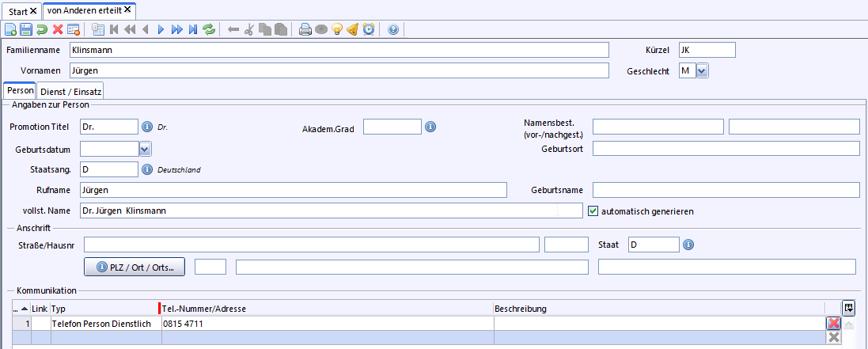Click the green refresh arrows icon
The width and height of the screenshot is (868, 349).
(x=209, y=30)
